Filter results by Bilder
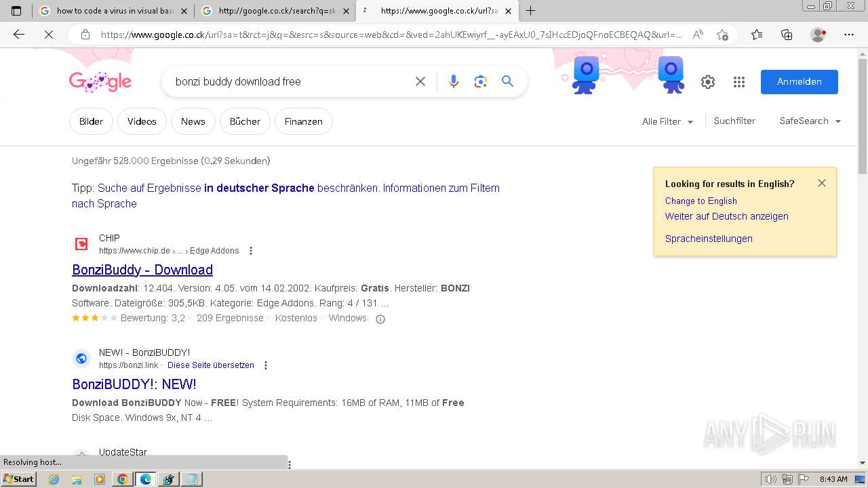The height and width of the screenshot is (488, 868). pos(91,121)
